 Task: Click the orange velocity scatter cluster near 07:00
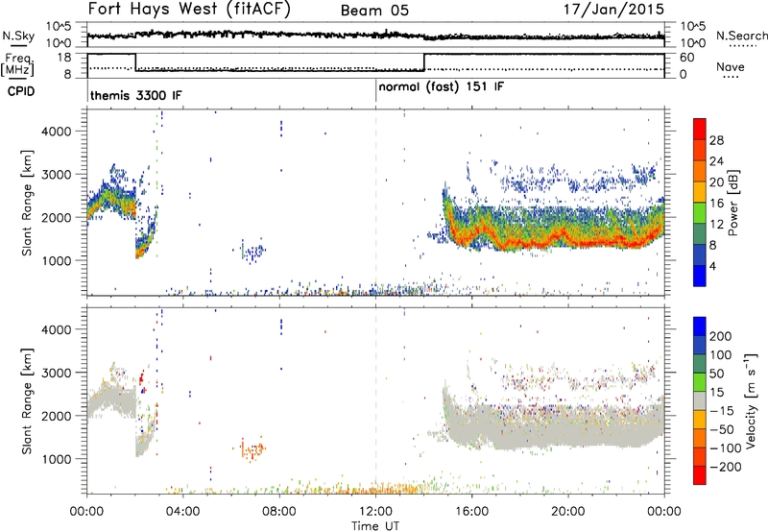[252, 448]
